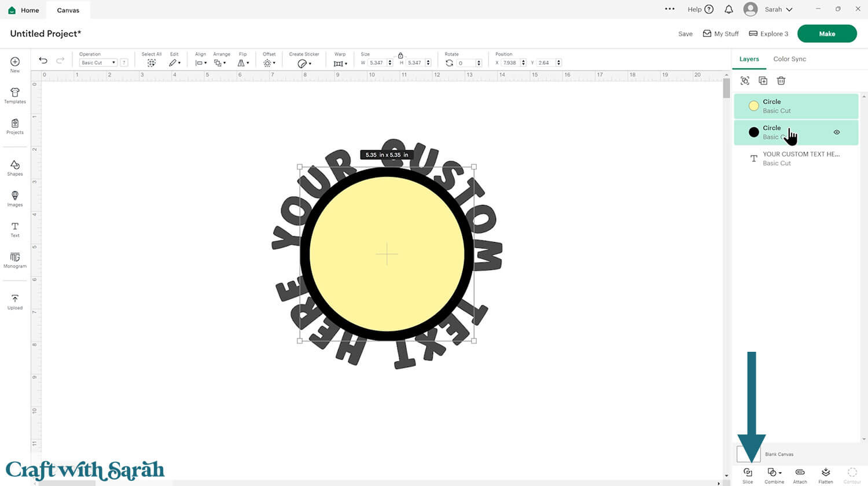Screen dimensions: 868x486
Task: Click the Attach paperclip icon
Action: (x=800, y=473)
